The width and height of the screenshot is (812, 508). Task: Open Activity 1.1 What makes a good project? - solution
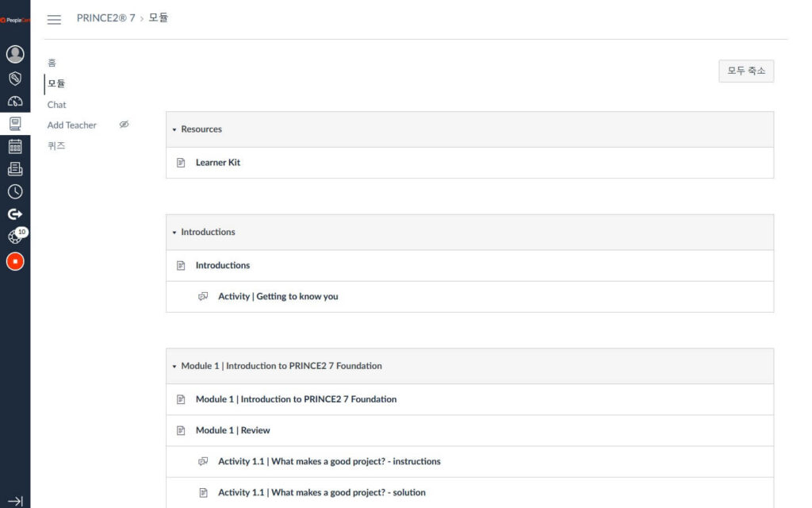(322, 492)
